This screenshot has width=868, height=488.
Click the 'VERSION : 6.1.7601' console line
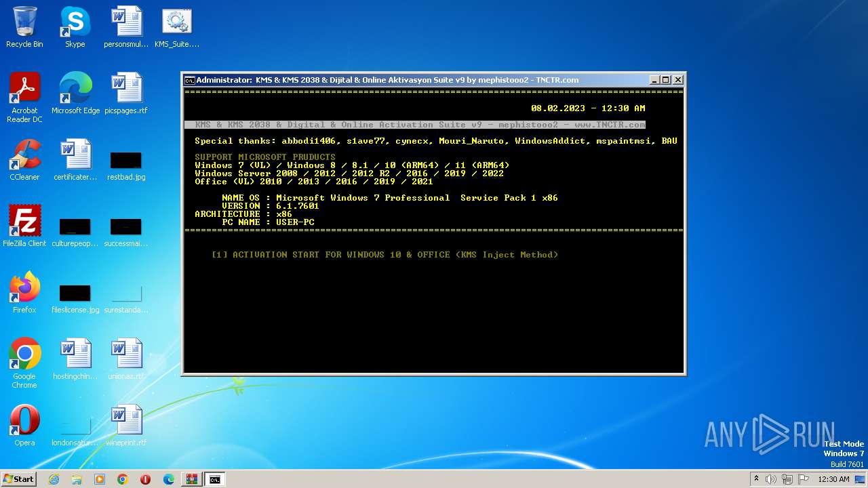pos(271,206)
